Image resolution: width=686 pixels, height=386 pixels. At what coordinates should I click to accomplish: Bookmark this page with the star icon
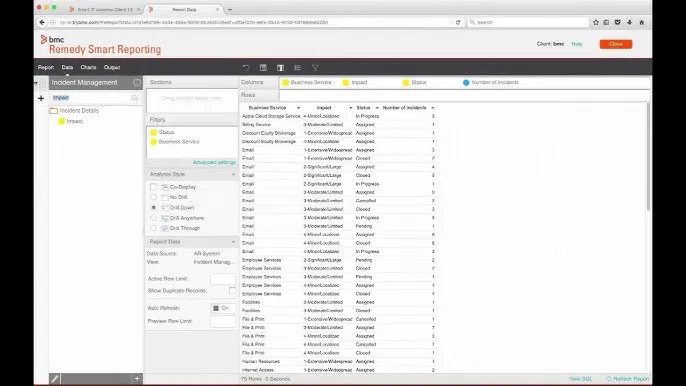tap(595, 22)
